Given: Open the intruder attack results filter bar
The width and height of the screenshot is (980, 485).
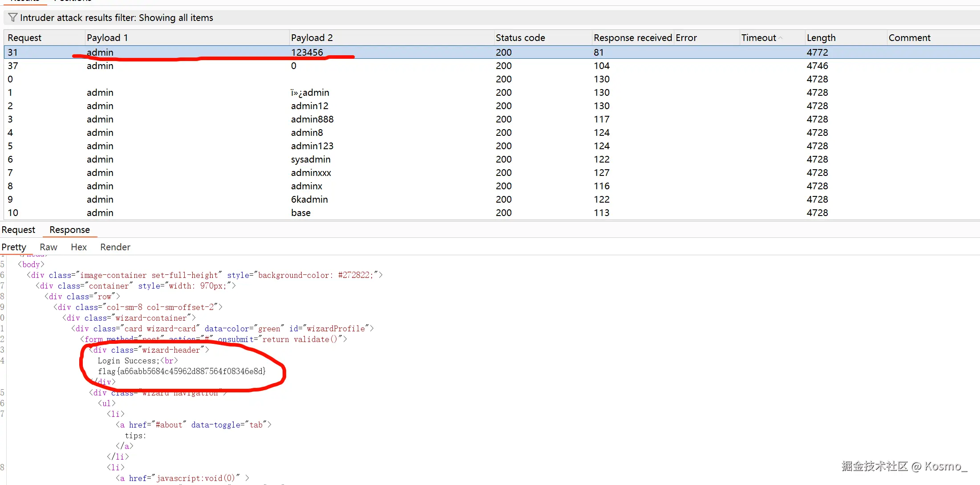Looking at the screenshot, I should [x=117, y=17].
